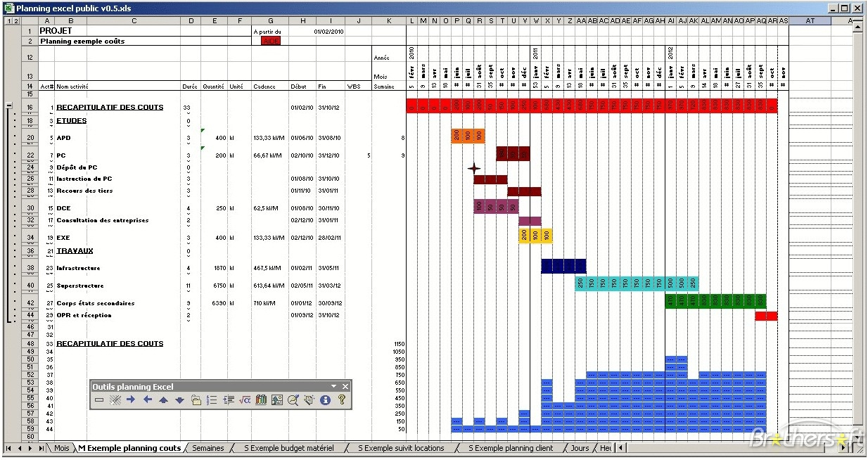Click the 'Consultation des entreprises' cell
The height and width of the screenshot is (460, 868).
[103, 220]
